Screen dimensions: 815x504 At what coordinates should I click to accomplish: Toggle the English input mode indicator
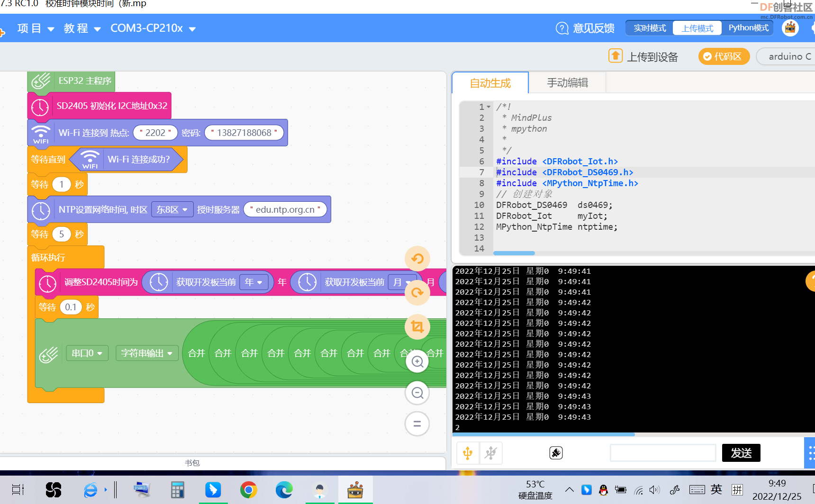click(x=716, y=490)
